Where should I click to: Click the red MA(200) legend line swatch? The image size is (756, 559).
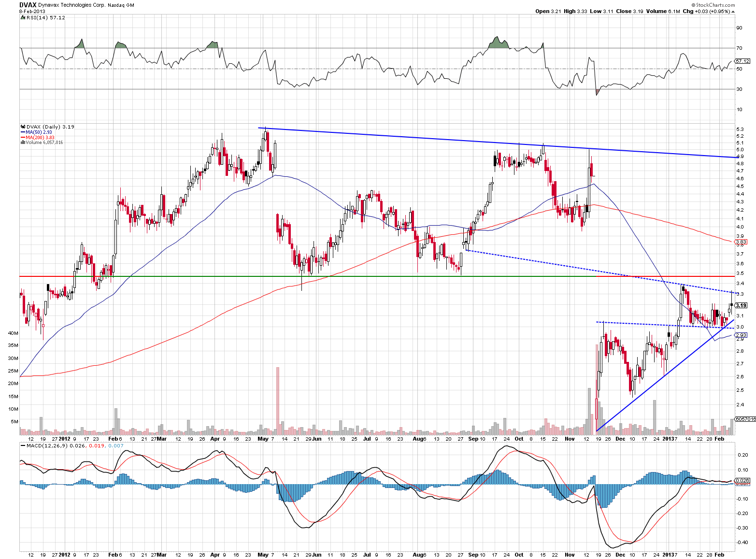pyautogui.click(x=23, y=138)
